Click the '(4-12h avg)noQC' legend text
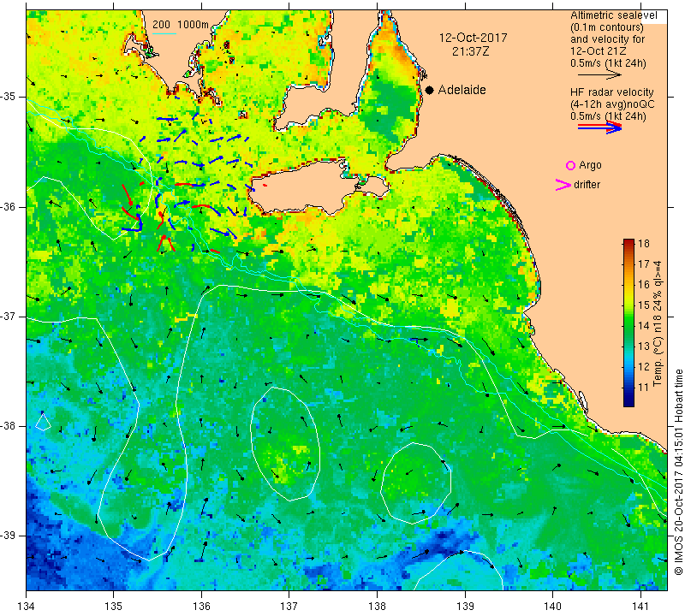 612,104
